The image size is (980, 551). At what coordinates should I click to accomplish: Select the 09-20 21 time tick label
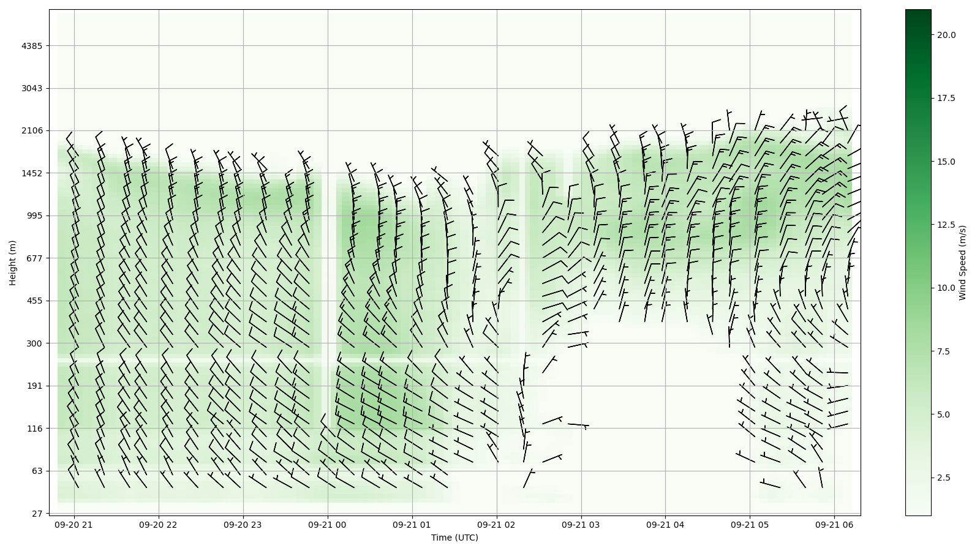coord(74,525)
